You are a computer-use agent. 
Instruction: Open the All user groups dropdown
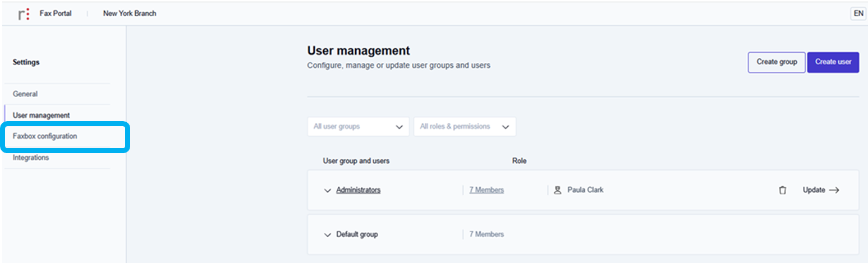coord(358,127)
